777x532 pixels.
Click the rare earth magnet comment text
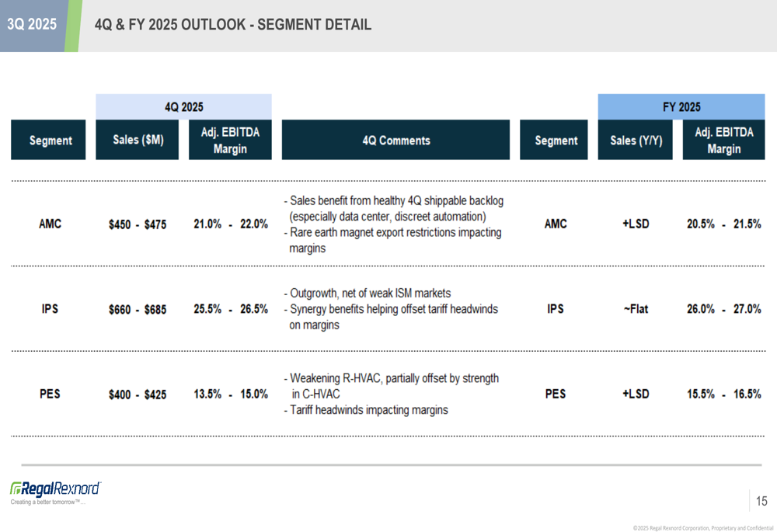point(395,233)
